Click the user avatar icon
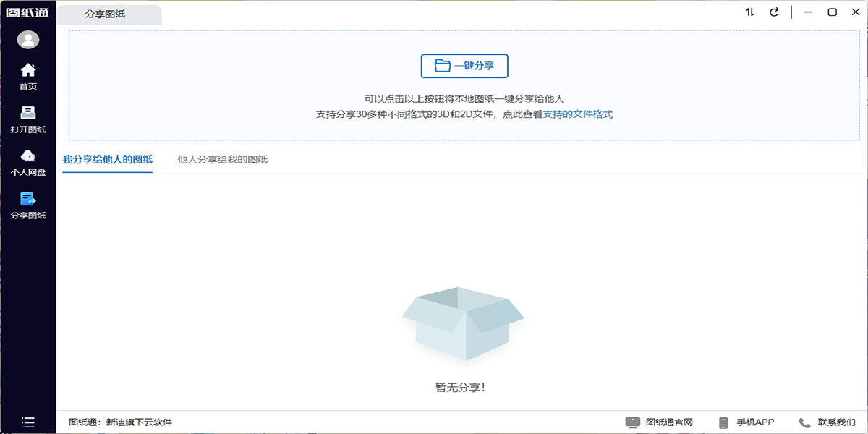 (27, 40)
